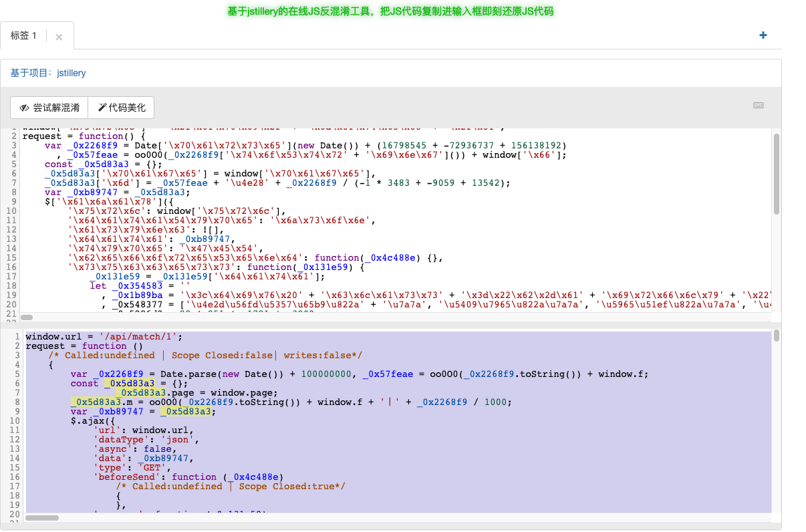Click line number 12 in upper editor gutter

coord(11,230)
